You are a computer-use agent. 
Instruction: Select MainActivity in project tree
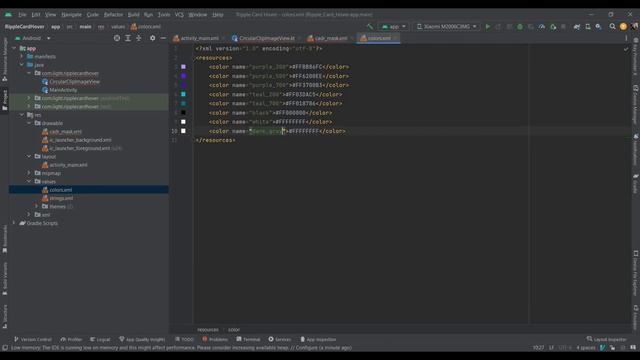63,90
